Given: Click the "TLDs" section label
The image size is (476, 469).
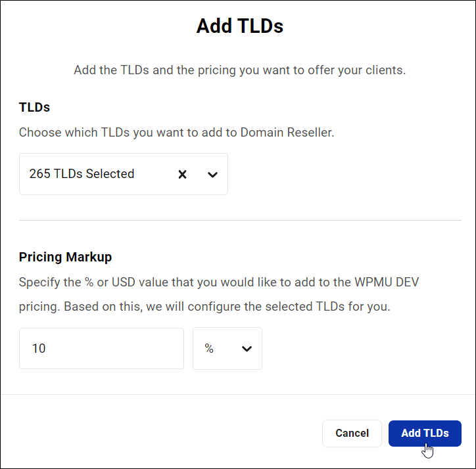Looking at the screenshot, I should (x=35, y=107).
